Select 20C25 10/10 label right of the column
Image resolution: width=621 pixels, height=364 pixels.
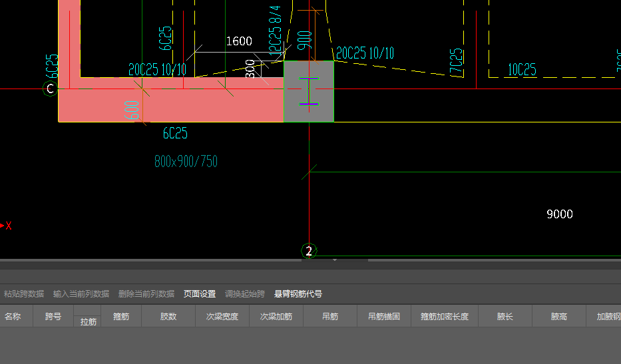tap(365, 53)
